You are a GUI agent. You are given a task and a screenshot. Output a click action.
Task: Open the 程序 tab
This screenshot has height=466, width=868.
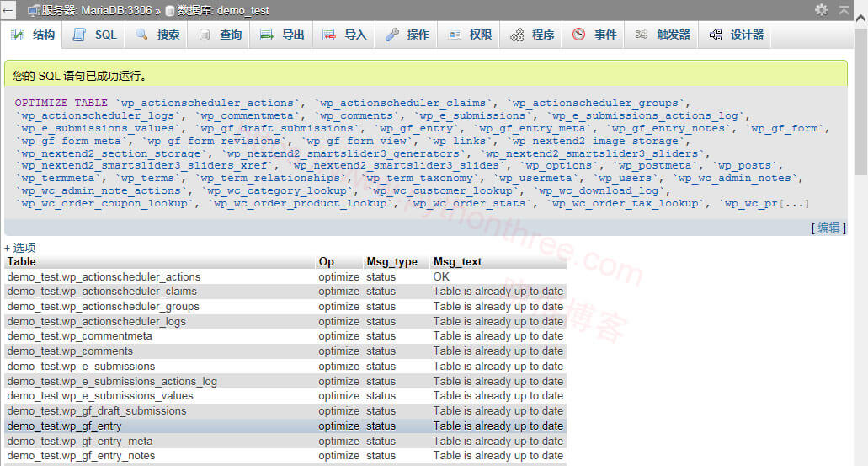(x=531, y=35)
